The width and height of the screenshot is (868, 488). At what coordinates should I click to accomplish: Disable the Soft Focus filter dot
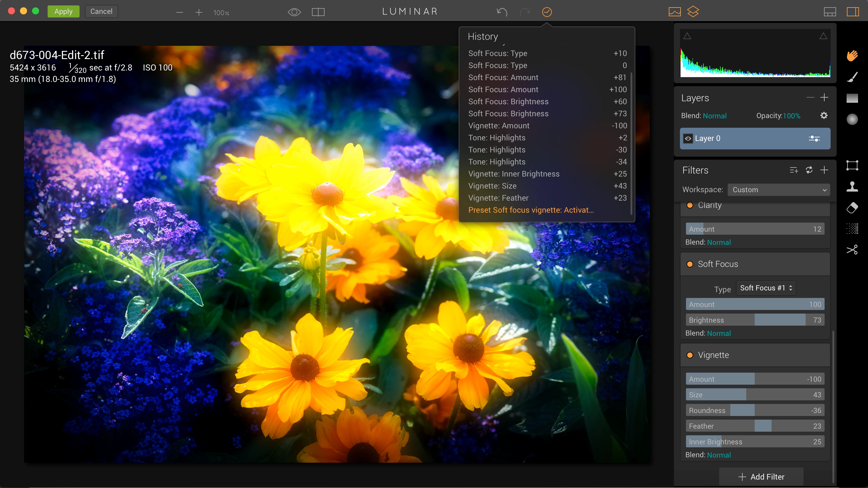690,264
